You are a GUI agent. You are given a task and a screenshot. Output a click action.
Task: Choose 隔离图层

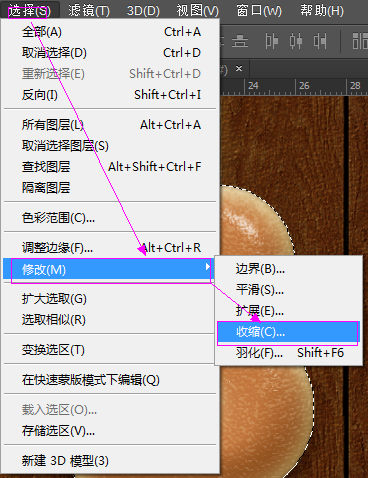point(111,188)
